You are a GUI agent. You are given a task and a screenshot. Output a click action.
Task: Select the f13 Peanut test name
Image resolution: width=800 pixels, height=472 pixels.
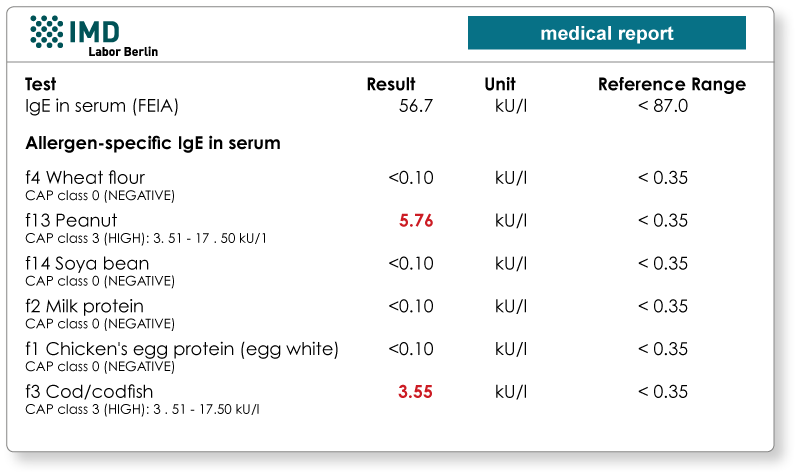tap(71, 220)
